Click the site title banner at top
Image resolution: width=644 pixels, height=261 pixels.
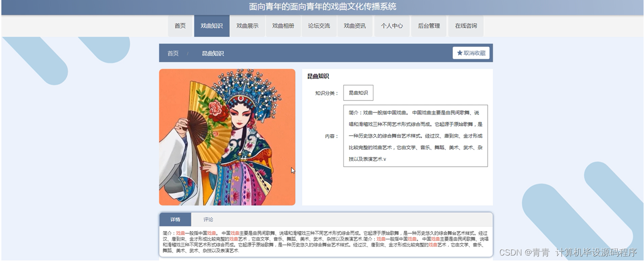[322, 7]
